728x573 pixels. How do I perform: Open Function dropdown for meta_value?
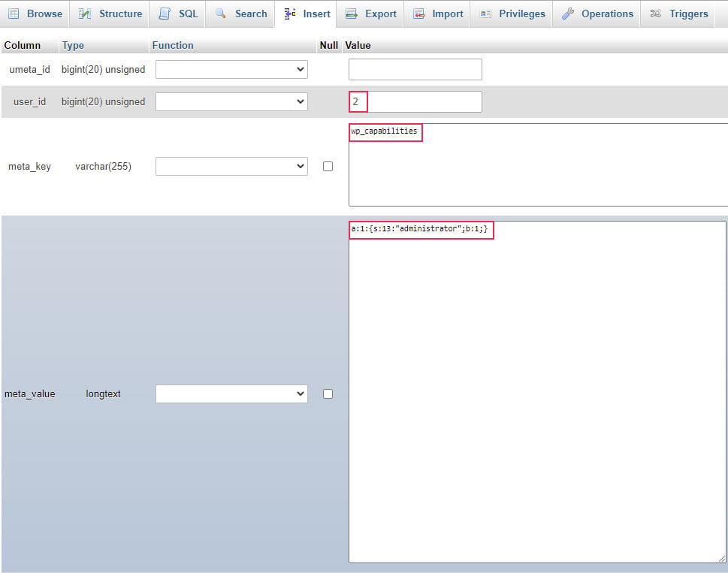click(231, 394)
